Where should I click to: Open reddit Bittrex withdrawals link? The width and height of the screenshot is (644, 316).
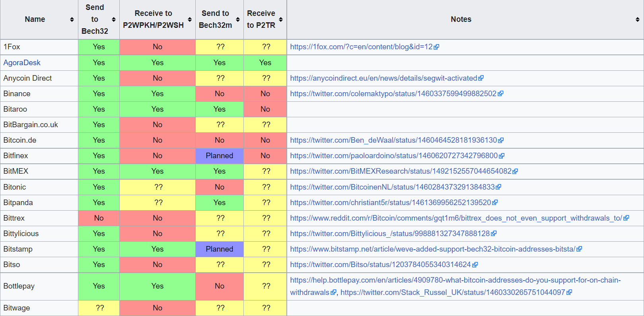coord(456,218)
